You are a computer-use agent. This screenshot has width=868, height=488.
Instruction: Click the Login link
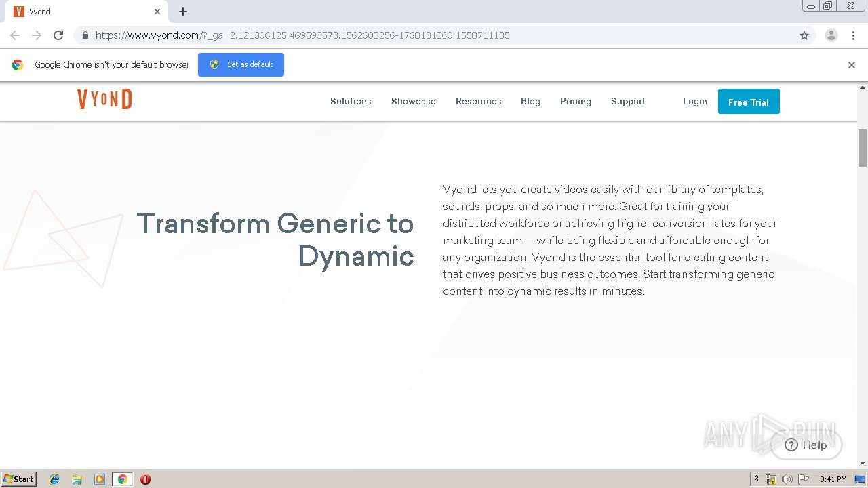[x=694, y=101]
